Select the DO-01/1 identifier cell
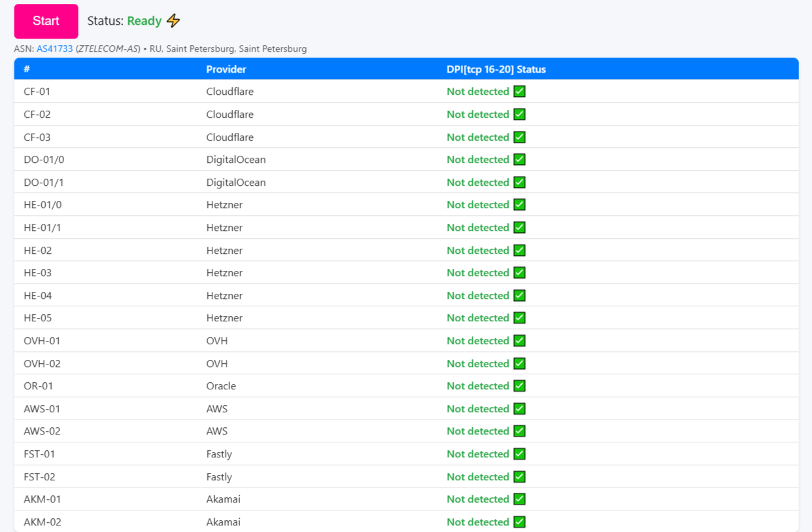 pos(44,182)
